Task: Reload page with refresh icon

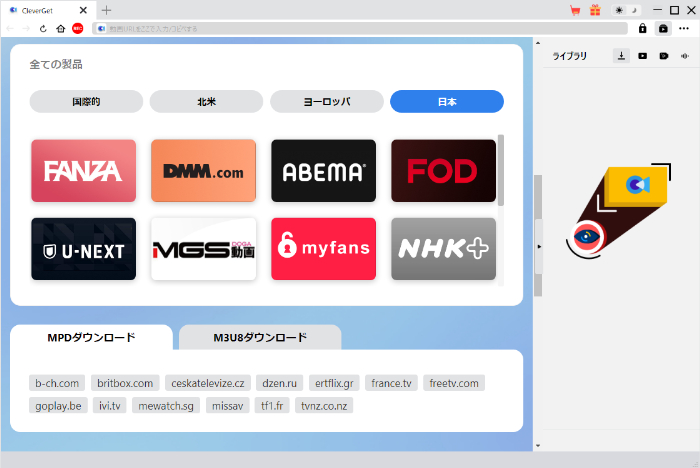Action: coord(43,29)
